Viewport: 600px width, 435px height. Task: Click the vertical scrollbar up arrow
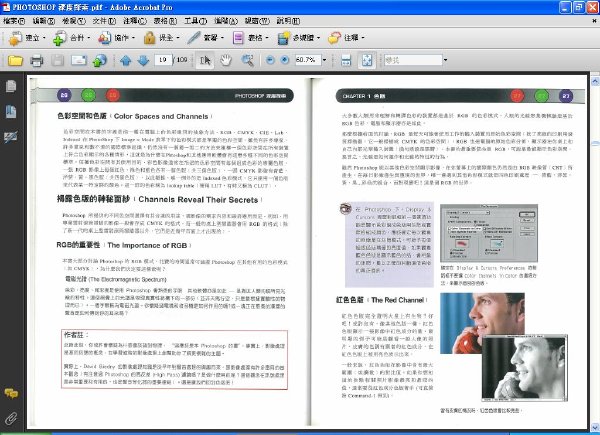pyautogui.click(x=595, y=81)
